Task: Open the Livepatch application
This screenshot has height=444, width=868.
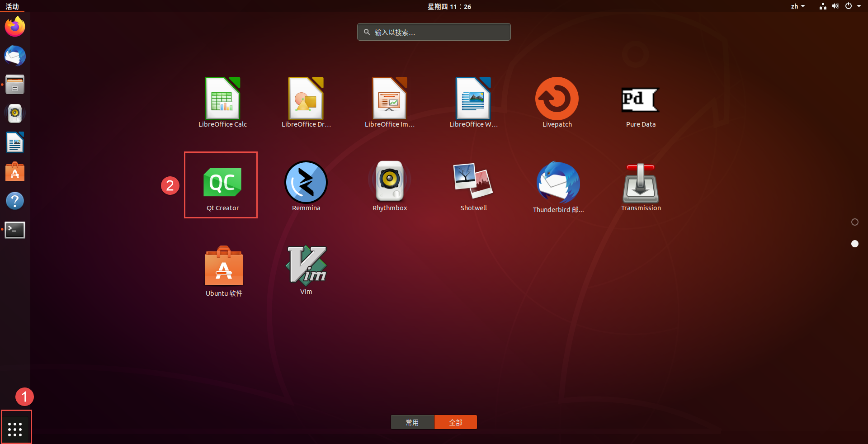Action: pos(557,102)
